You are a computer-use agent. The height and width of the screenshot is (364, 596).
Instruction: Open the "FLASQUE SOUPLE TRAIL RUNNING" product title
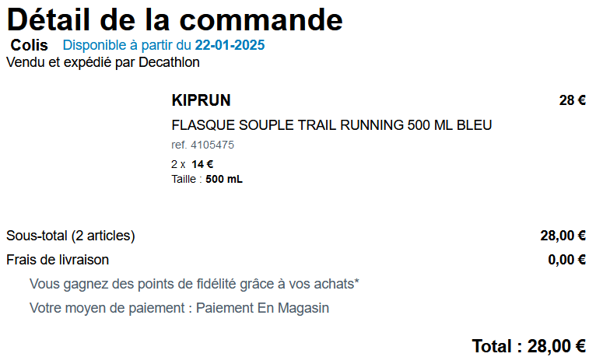(x=331, y=125)
